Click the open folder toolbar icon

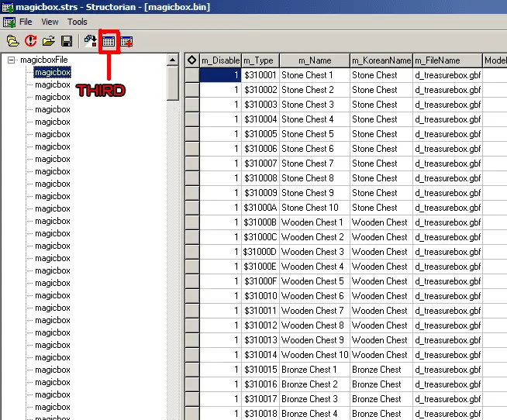[49, 41]
